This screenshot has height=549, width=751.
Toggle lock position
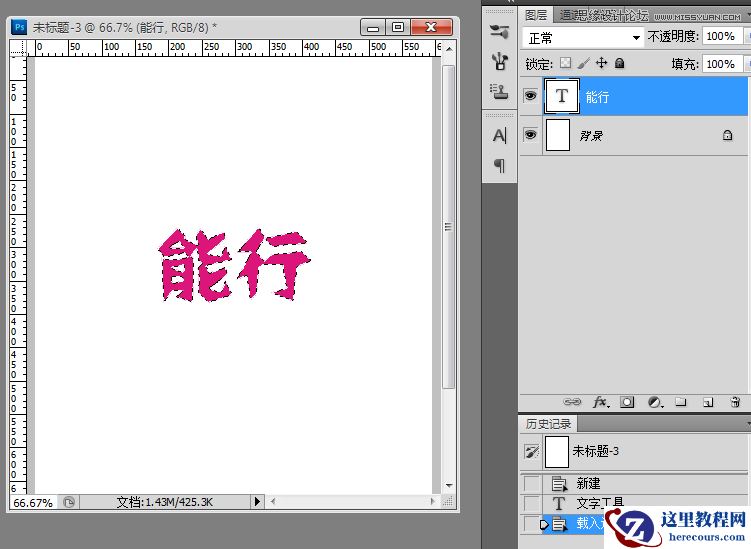(601, 63)
